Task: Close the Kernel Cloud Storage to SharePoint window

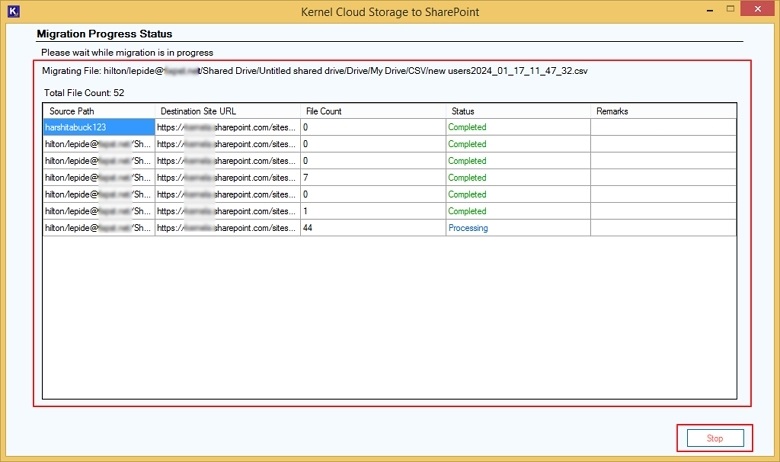Action: point(757,9)
